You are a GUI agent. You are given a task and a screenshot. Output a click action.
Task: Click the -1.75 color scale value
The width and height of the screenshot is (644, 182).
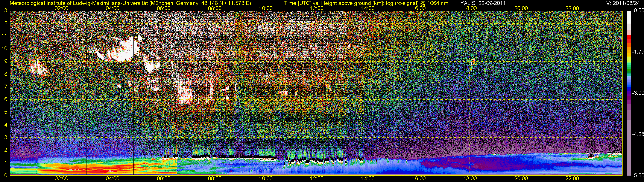638,52
